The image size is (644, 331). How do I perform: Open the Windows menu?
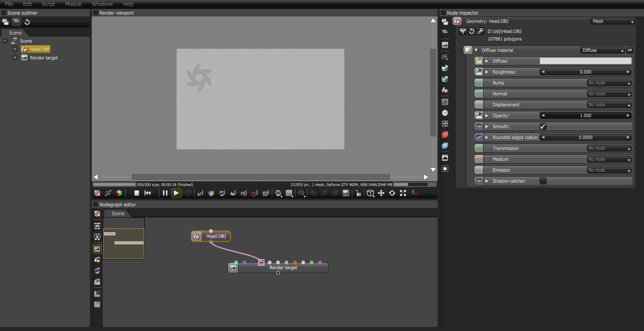pos(102,4)
